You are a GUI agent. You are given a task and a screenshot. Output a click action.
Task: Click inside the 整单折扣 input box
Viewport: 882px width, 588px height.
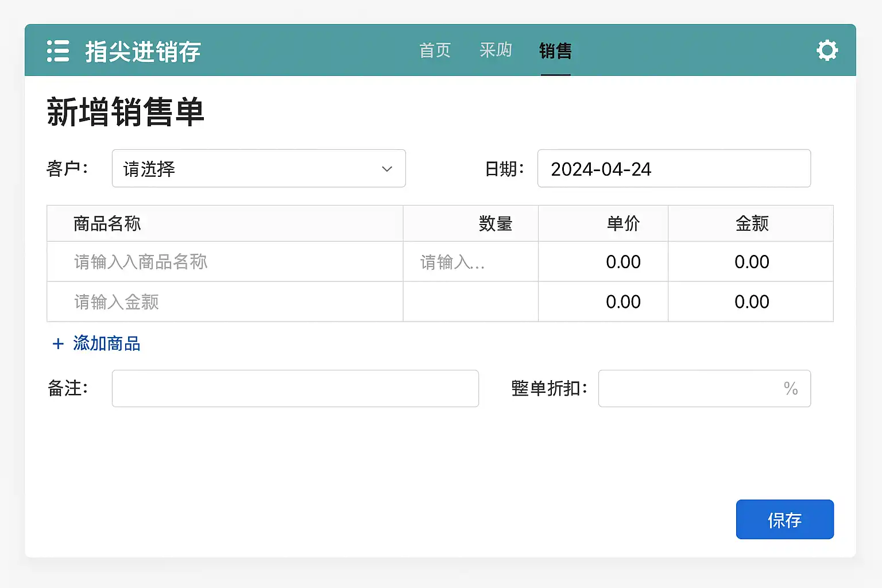[689, 389]
